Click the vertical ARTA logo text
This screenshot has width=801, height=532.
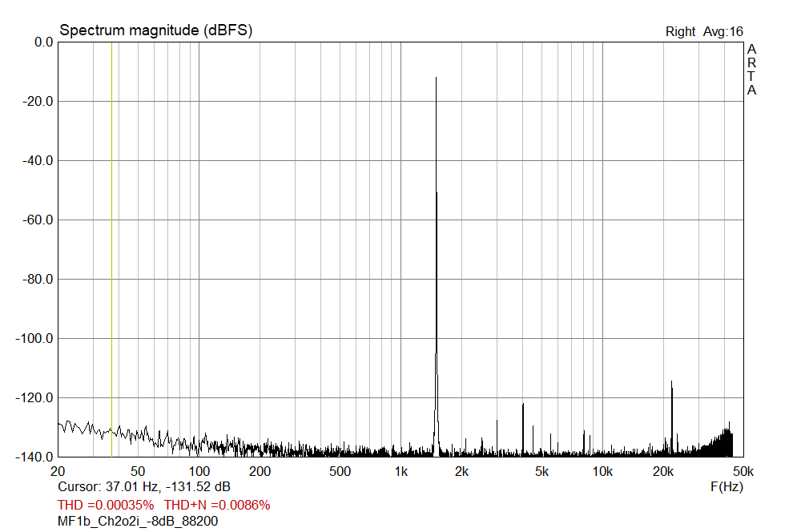point(751,70)
